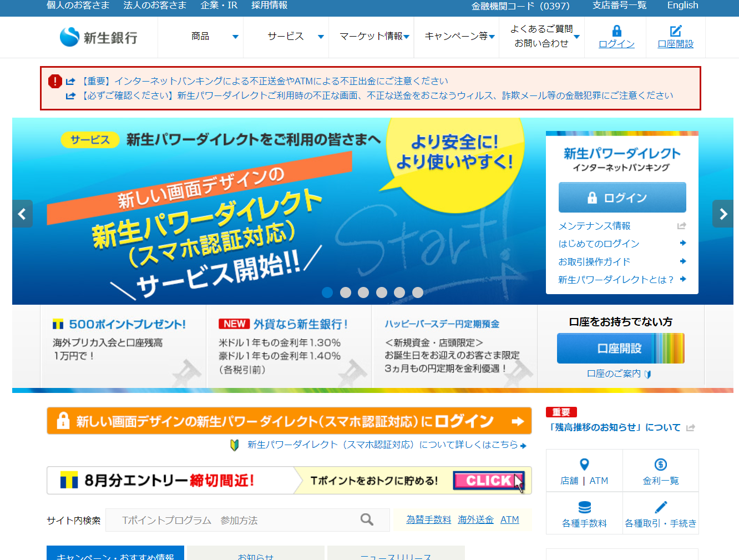Select second carousel dot indicator

pos(346,292)
